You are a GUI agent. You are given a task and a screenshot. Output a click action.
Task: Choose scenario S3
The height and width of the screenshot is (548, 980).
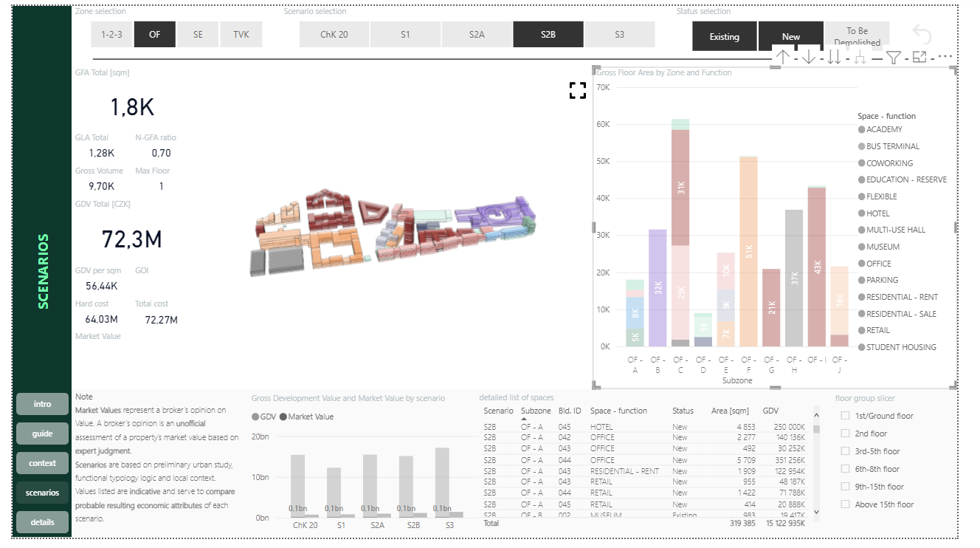tap(619, 34)
